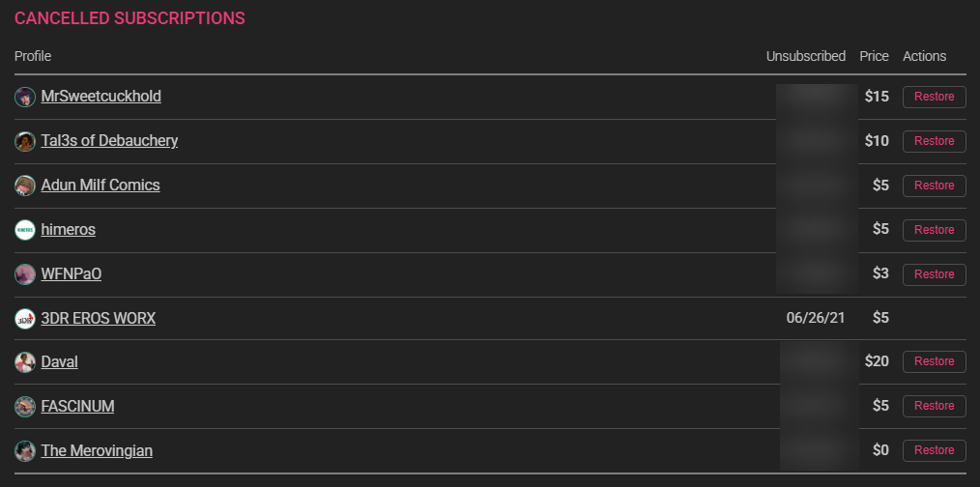Click the avatar icon beside Tal3s of Debauchery
This screenshot has width=980, height=487.
[25, 141]
